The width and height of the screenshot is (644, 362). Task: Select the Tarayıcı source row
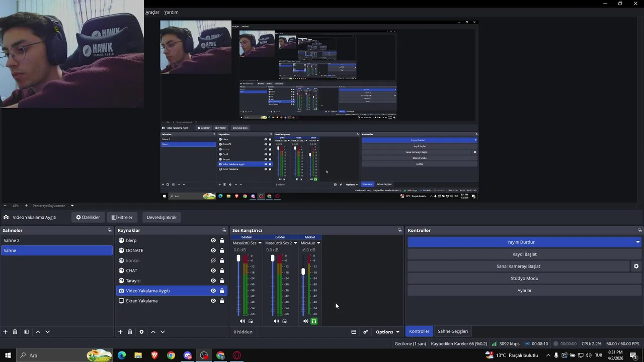coord(172,281)
